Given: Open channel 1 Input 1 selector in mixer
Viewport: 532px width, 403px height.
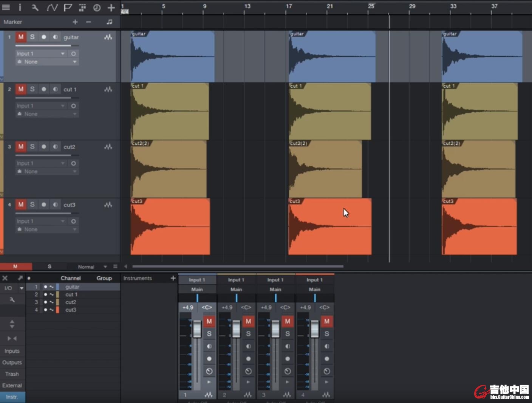Looking at the screenshot, I should click(197, 280).
